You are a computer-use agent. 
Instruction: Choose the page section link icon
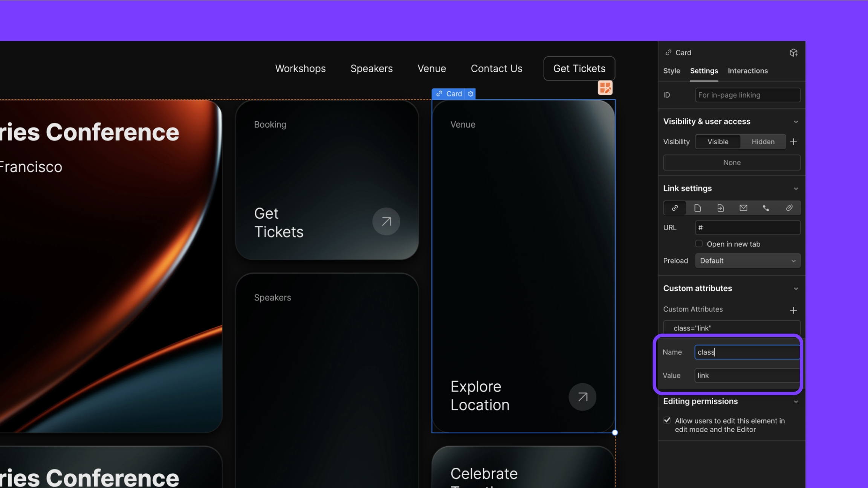point(720,208)
